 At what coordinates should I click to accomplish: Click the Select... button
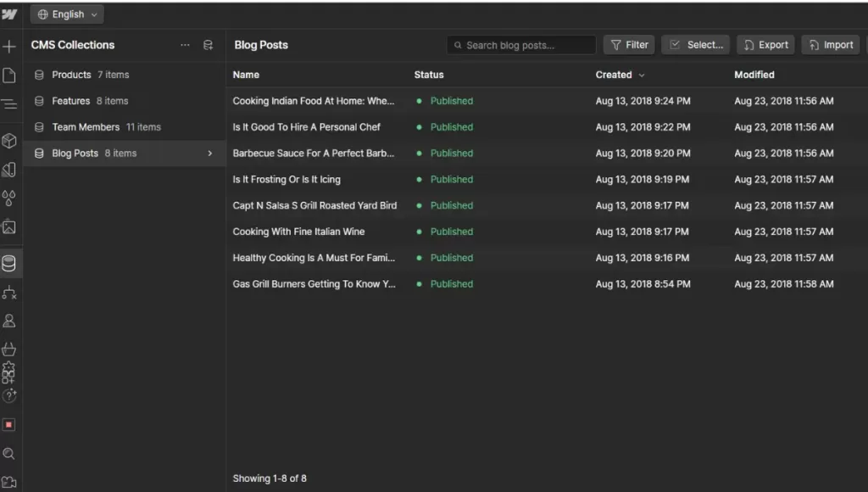coord(696,45)
